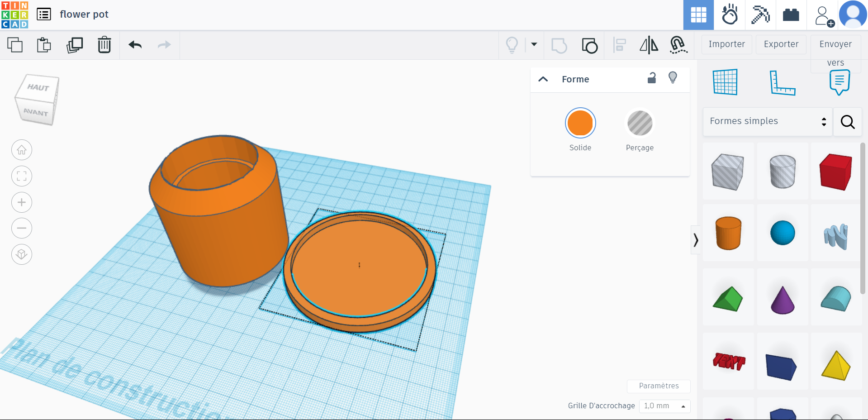Pick the scribble shape

click(x=836, y=236)
